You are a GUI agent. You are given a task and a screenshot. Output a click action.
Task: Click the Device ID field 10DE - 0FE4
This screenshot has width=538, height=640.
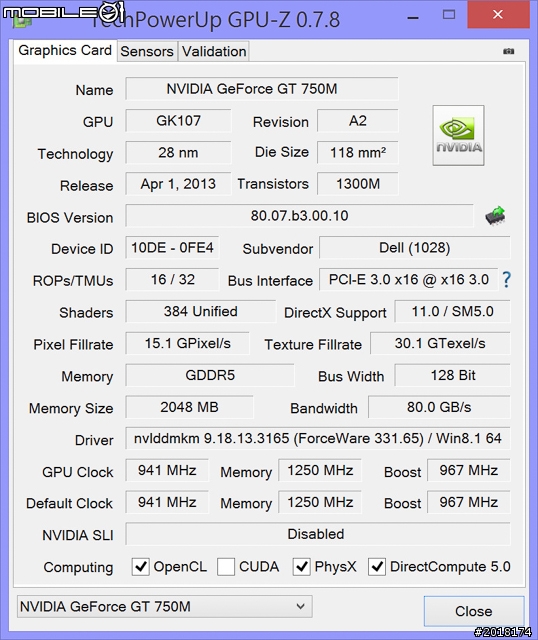tap(172, 247)
